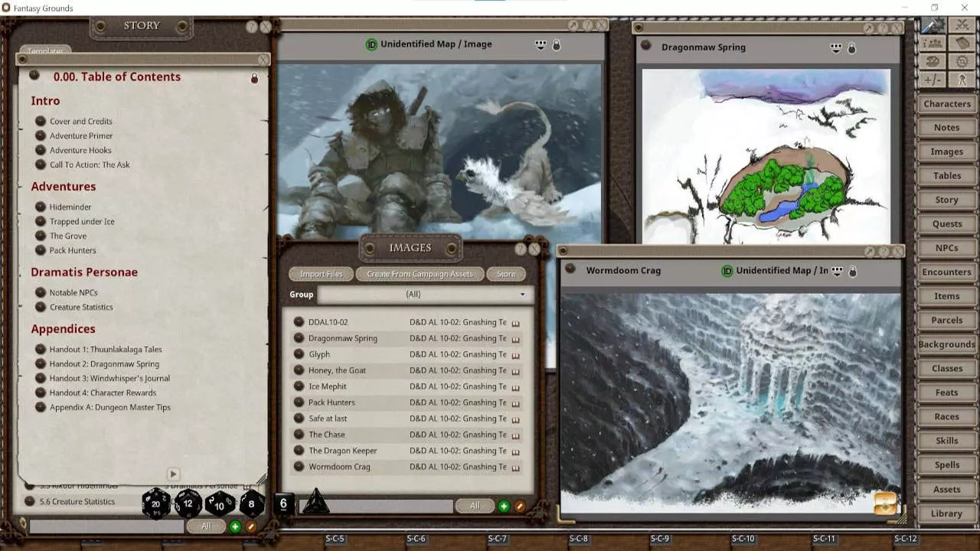This screenshot has height=551, width=980.
Task: Click Create From Campaign Assets button
Action: [x=420, y=274]
